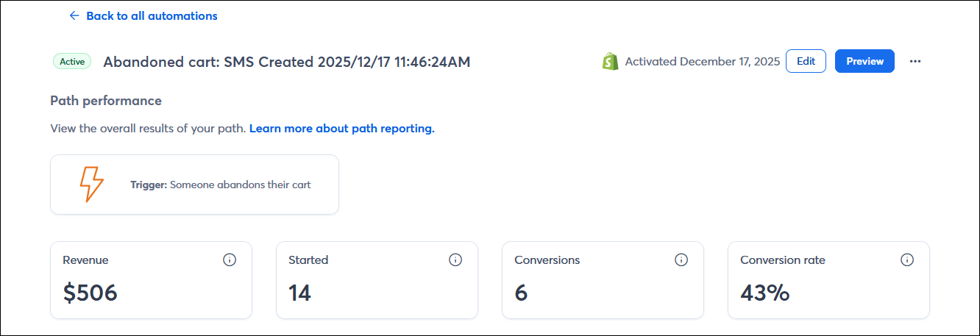Open Learn more about path reporting
This screenshot has height=336, width=980.
click(342, 129)
